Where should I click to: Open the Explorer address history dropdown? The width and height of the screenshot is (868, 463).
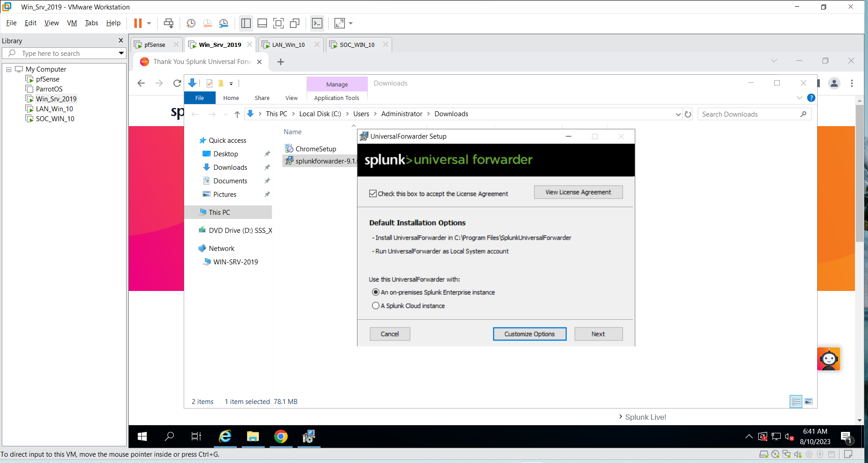(x=678, y=114)
